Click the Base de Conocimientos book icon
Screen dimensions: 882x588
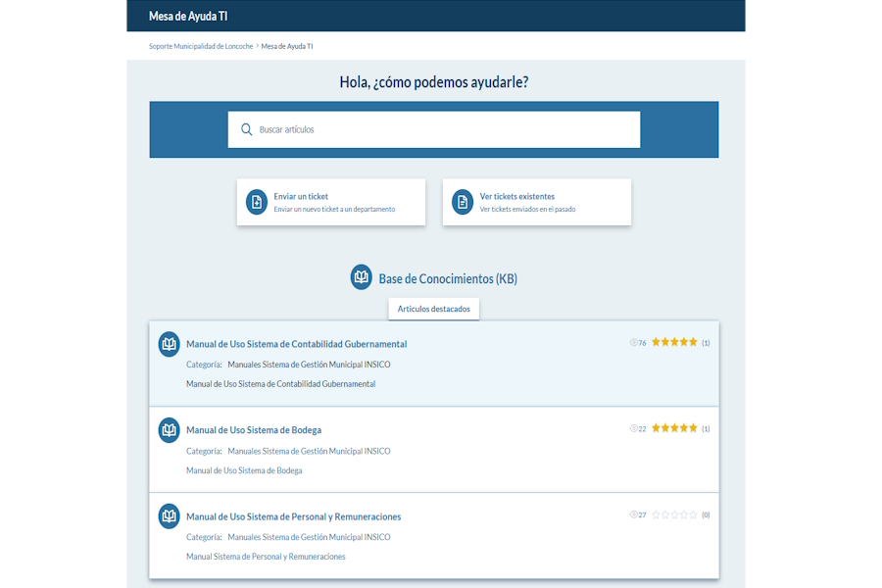tap(362, 277)
